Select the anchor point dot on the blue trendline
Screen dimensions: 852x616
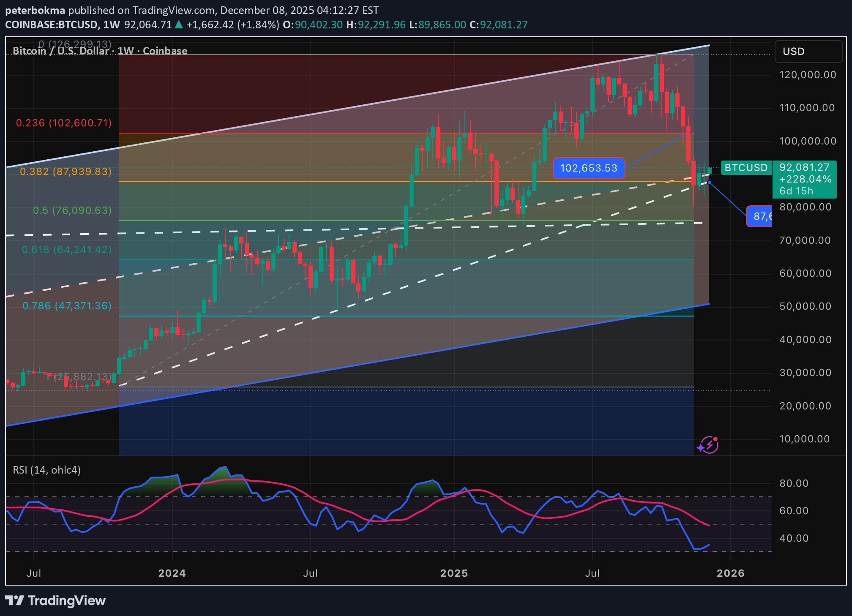pyautogui.click(x=710, y=183)
